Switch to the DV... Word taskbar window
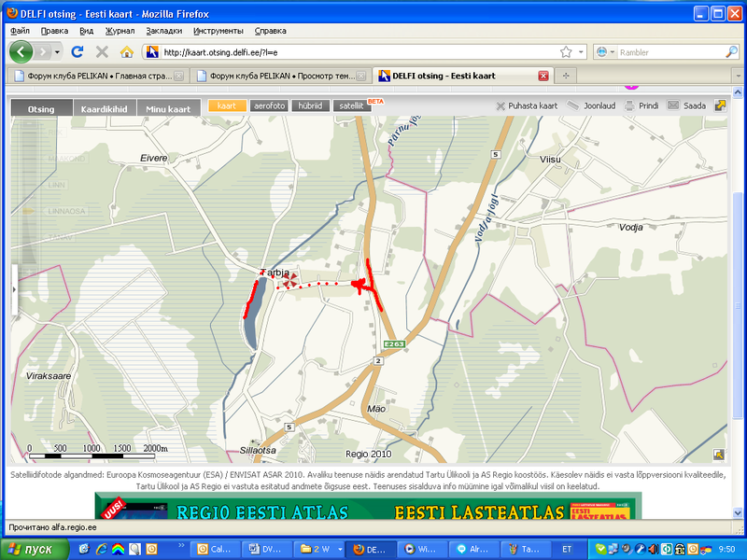Image resolution: width=747 pixels, height=560 pixels. point(266,549)
